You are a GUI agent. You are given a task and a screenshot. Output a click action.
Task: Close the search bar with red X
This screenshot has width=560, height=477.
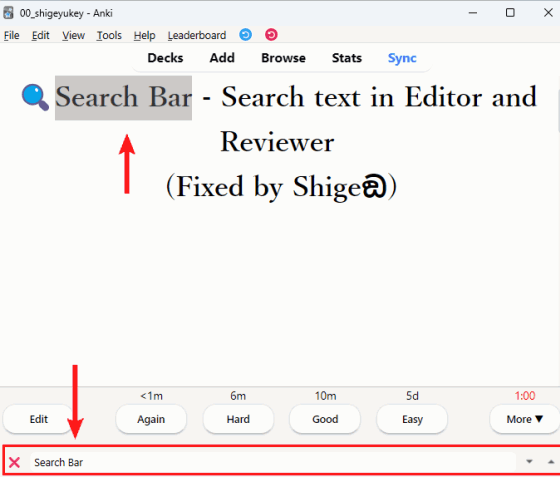tap(14, 462)
